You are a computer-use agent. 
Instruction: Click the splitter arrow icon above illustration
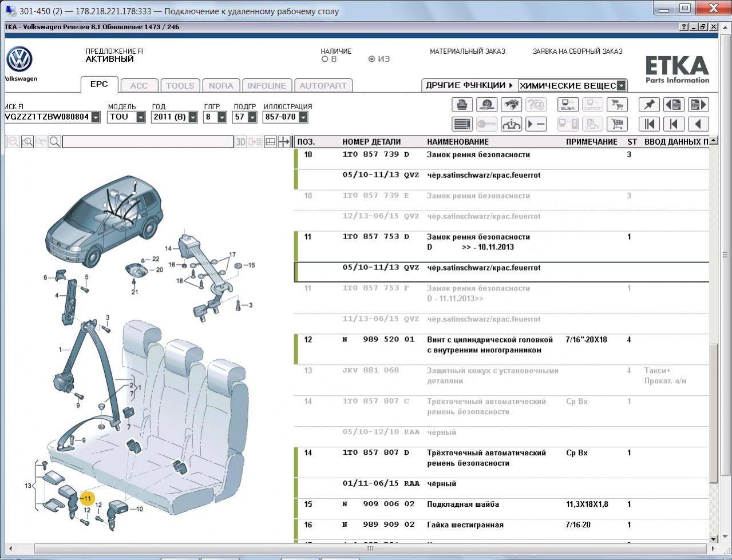tap(284, 142)
